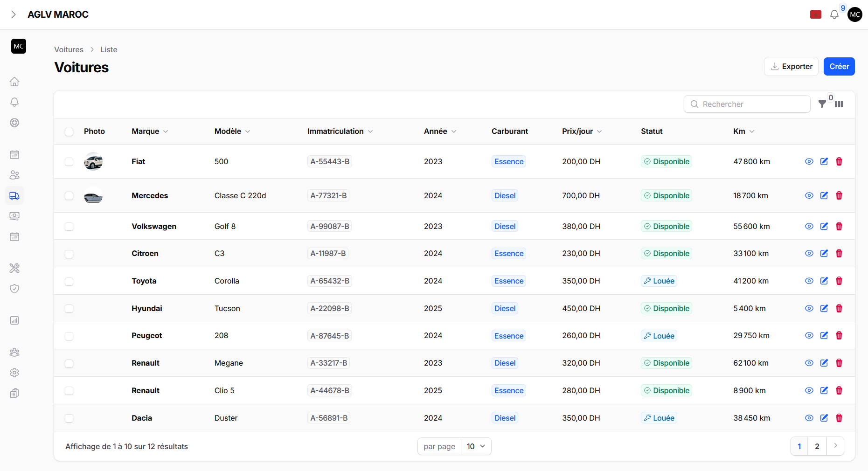Edit the Citroen C3 row

click(824, 253)
